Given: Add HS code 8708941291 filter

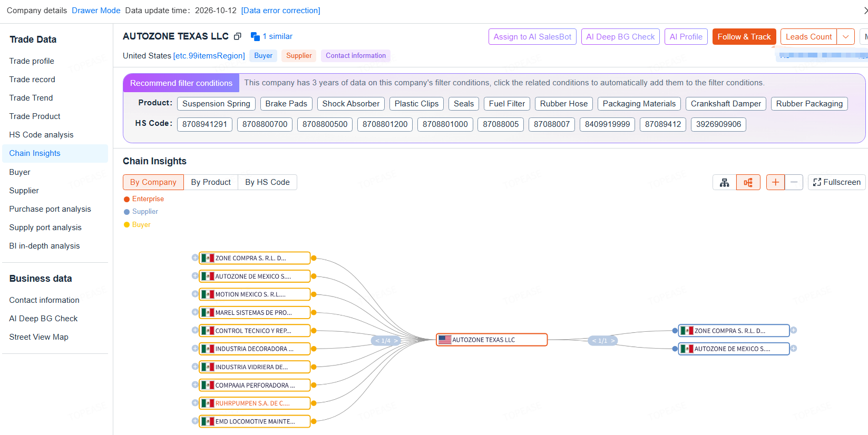Looking at the screenshot, I should click(x=204, y=124).
